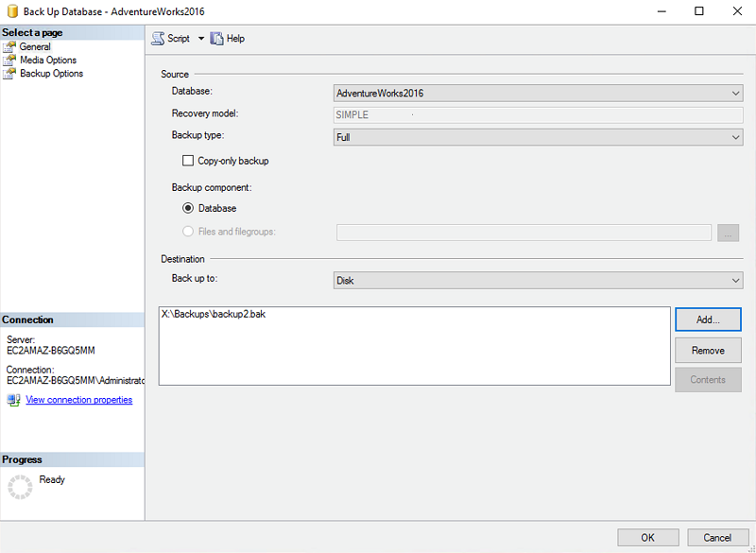Select the General page icon

coord(9,46)
